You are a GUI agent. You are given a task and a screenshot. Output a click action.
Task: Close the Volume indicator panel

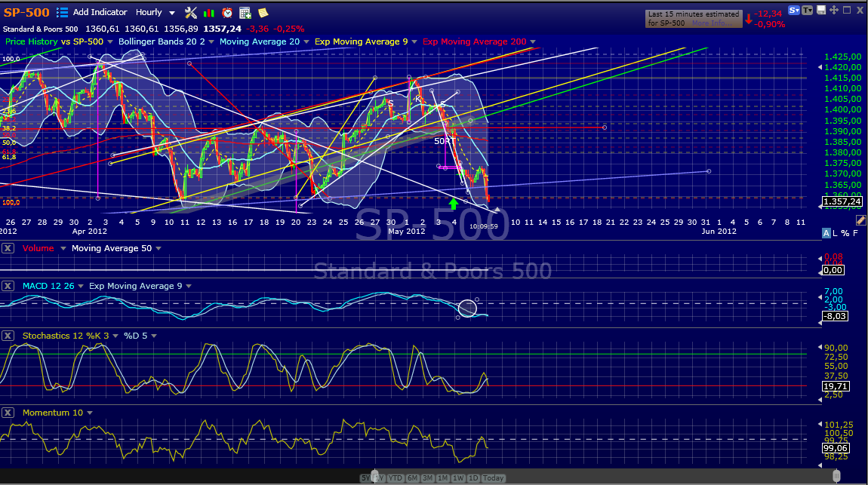click(x=8, y=248)
